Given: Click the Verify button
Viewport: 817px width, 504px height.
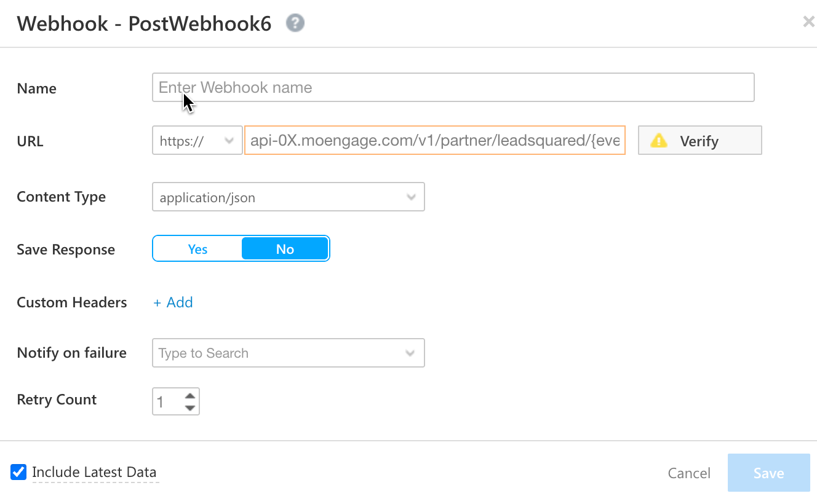Looking at the screenshot, I should pyautogui.click(x=700, y=141).
